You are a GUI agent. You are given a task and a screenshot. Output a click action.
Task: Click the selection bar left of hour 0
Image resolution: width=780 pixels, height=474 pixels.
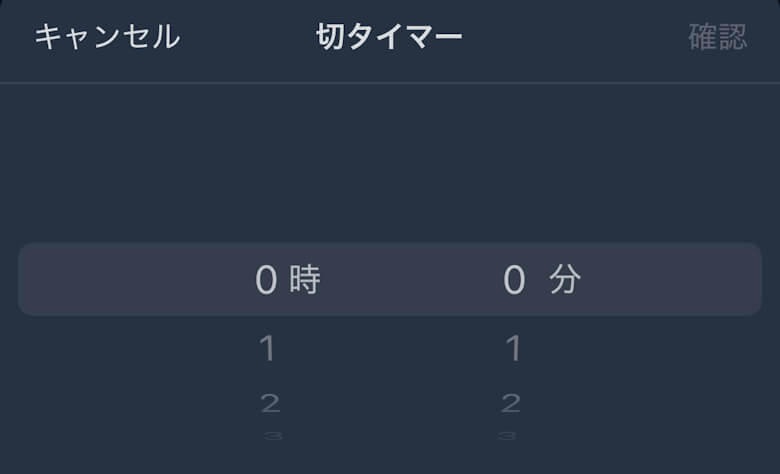130,281
